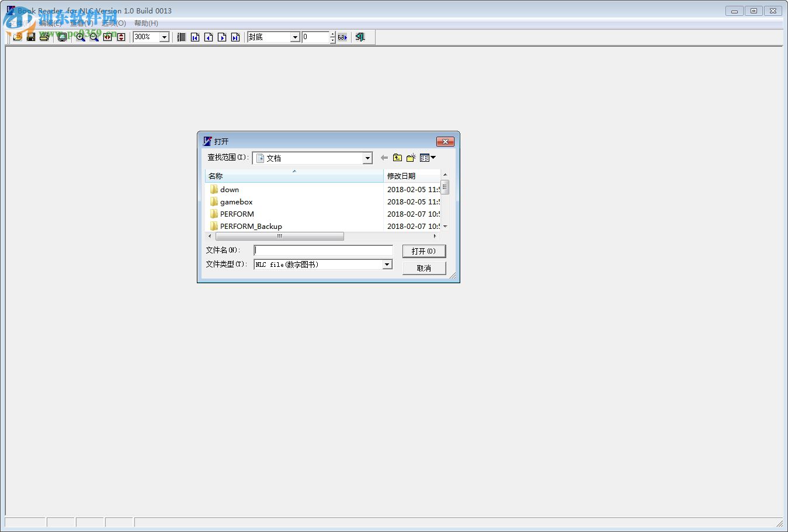This screenshot has height=532, width=788.
Task: Expand the 封底 section dropdown
Action: (295, 37)
